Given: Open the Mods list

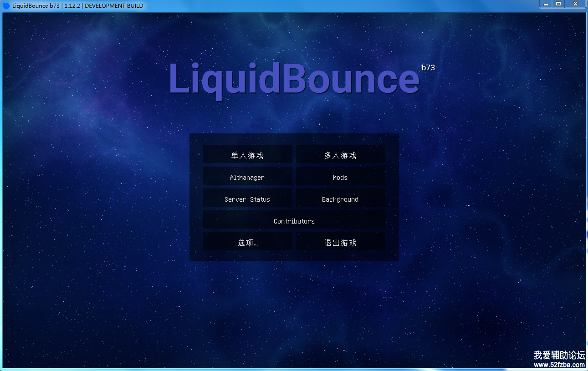Looking at the screenshot, I should click(x=340, y=178).
